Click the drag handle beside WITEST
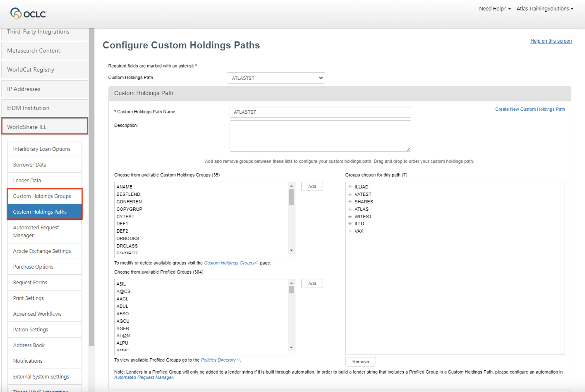Viewport: 585px width, 392px height. coord(350,216)
